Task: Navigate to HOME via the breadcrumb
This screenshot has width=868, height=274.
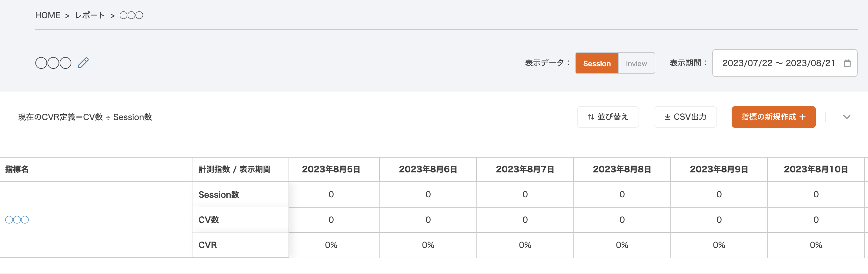Action: (x=48, y=15)
